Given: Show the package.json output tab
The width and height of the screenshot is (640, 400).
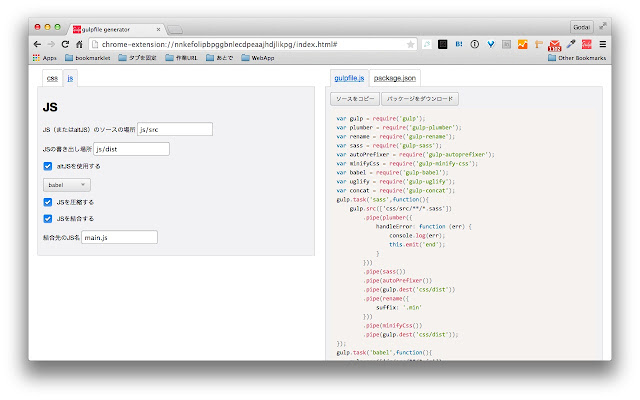Looking at the screenshot, I should [395, 78].
